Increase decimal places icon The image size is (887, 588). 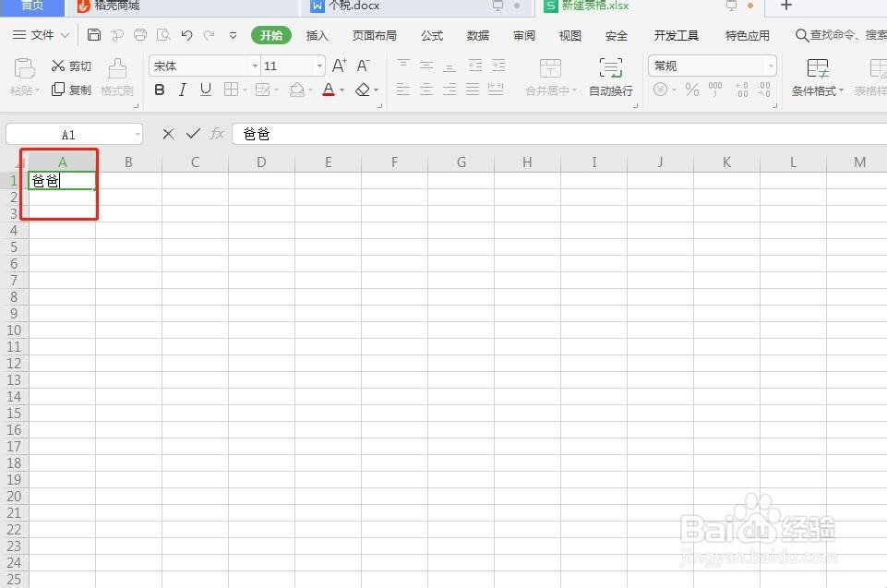coord(741,90)
